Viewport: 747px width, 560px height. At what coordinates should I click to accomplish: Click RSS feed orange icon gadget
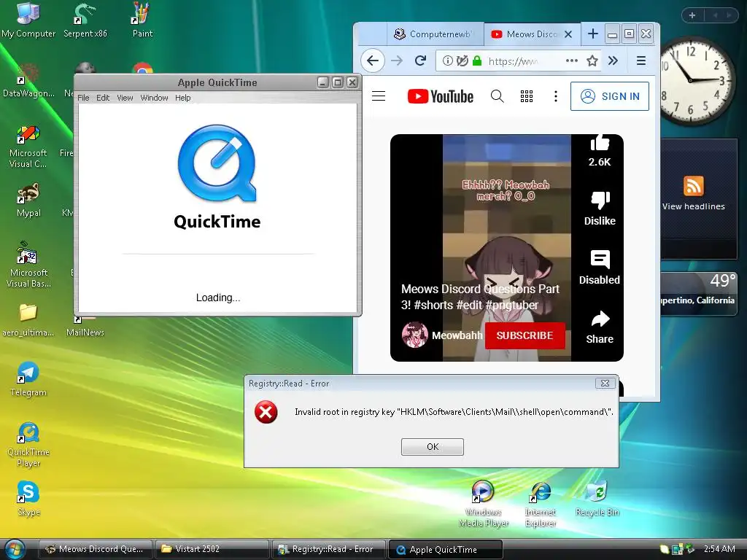pyautogui.click(x=693, y=186)
